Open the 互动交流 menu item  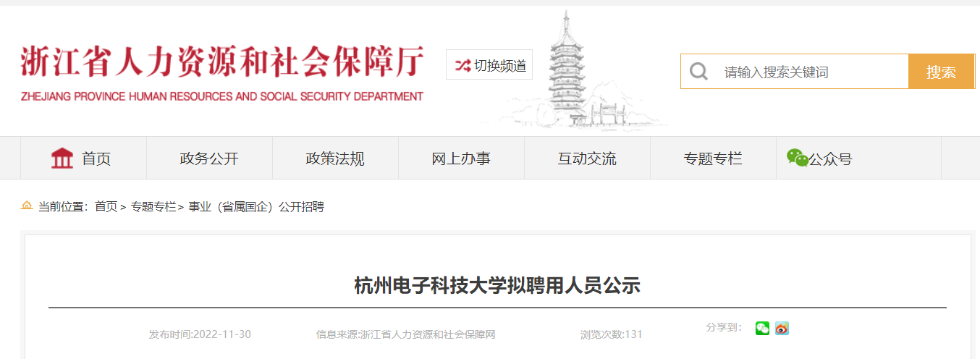coord(587,159)
